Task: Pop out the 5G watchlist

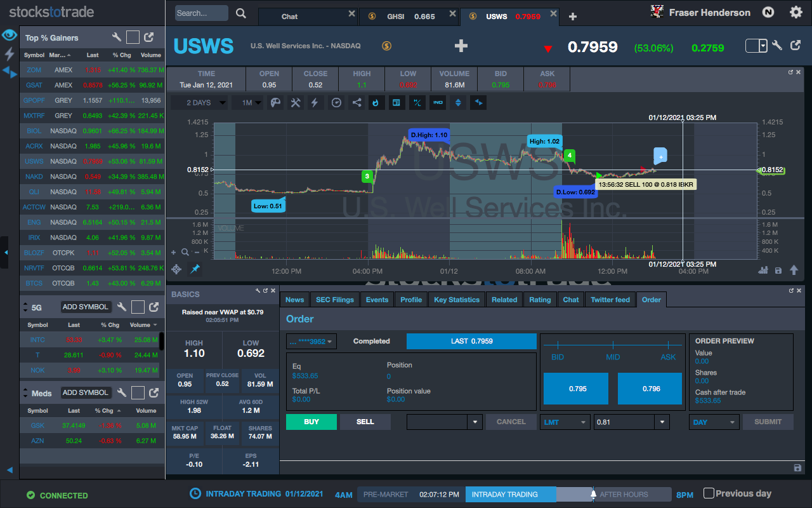Action: (154, 307)
